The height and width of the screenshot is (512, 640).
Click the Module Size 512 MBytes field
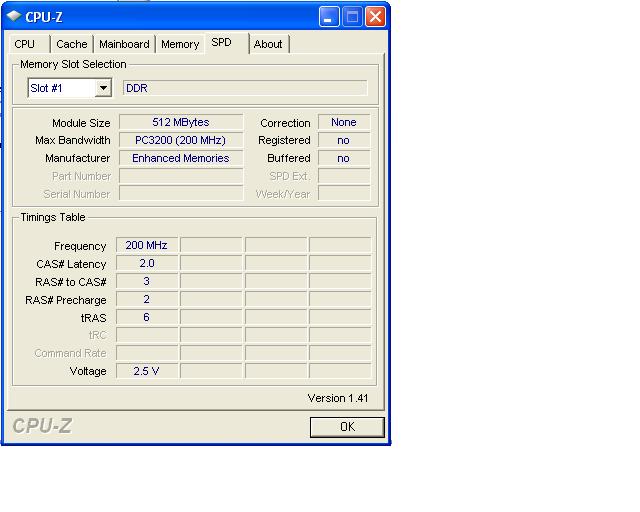(x=180, y=122)
